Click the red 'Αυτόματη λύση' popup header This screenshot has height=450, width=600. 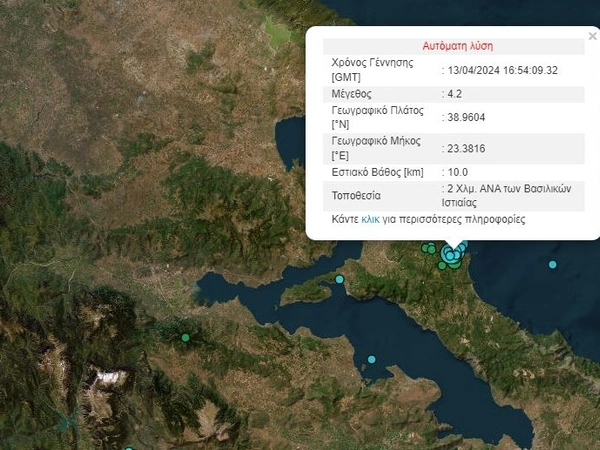click(458, 46)
